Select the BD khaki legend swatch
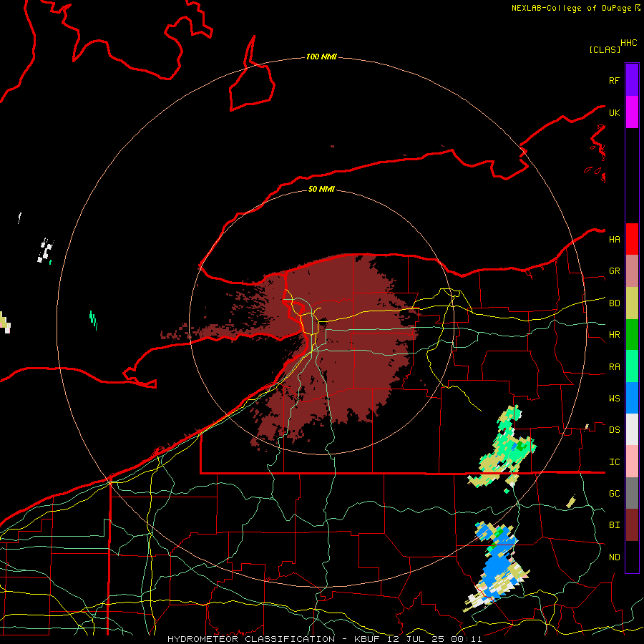Screen dimensions: 644x644 click(632, 303)
